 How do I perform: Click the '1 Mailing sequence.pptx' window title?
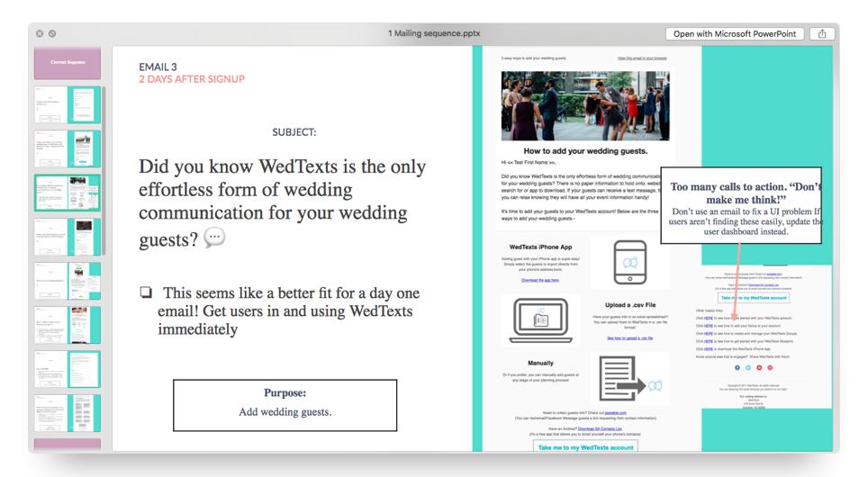pos(434,33)
